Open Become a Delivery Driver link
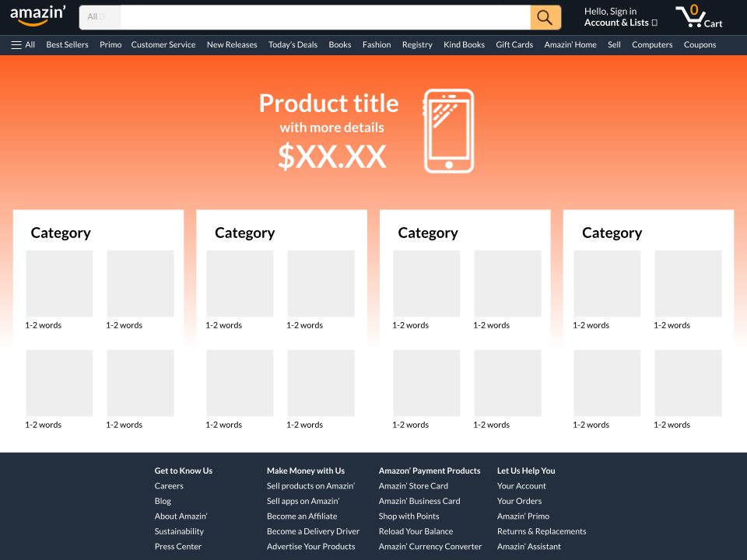747x560 pixels. point(313,532)
